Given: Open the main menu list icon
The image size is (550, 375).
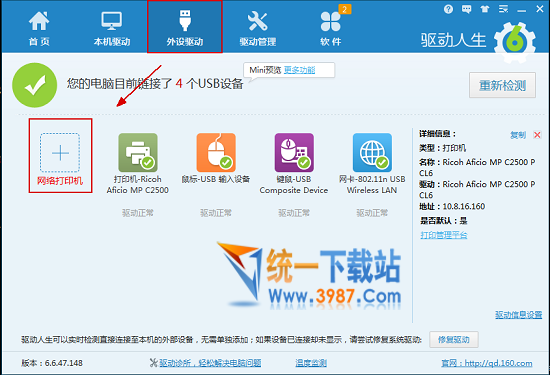Looking at the screenshot, I should tap(503, 9).
